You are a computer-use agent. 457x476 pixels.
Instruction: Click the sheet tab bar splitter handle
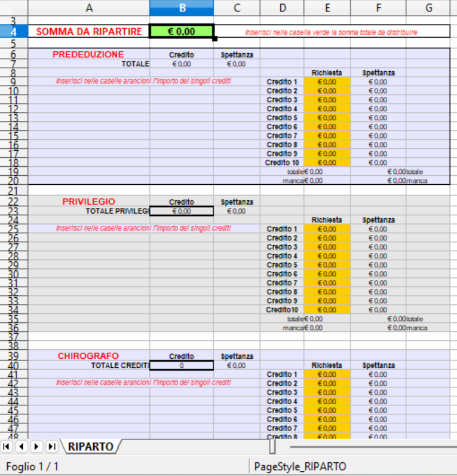272,447
